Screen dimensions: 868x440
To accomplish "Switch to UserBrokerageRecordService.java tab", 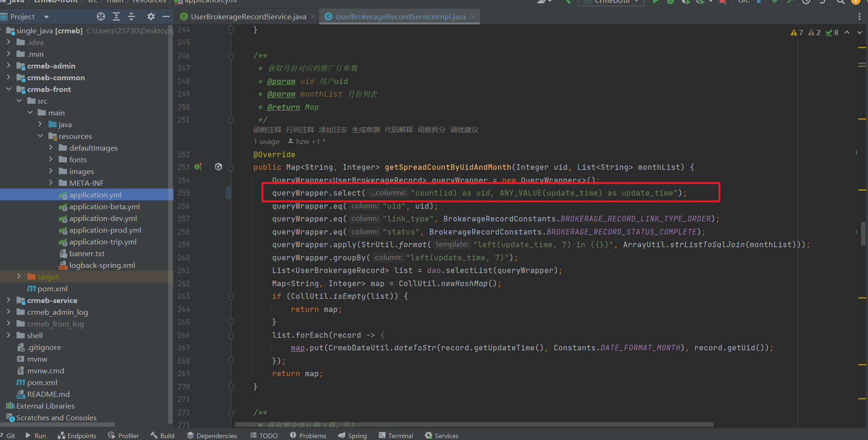I will [248, 17].
